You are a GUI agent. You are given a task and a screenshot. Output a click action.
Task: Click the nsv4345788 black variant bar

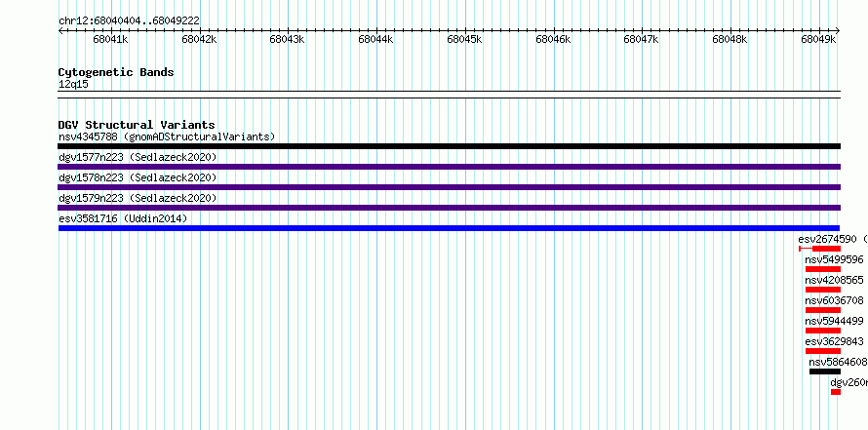click(449, 146)
